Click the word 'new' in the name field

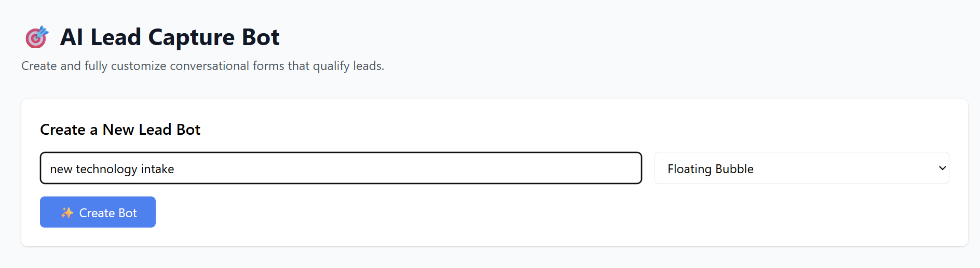click(x=61, y=169)
